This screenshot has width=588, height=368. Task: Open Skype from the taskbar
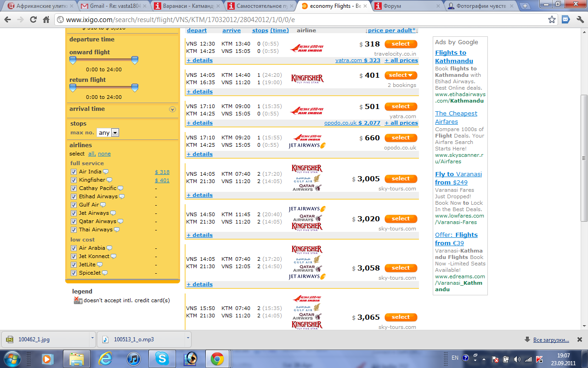pos(162,358)
